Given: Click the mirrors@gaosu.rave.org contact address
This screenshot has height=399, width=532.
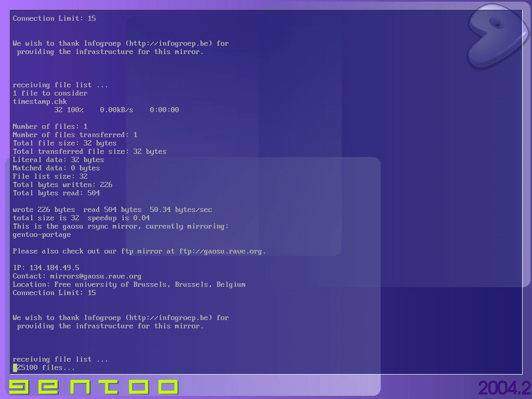Looking at the screenshot, I should 96,276.
